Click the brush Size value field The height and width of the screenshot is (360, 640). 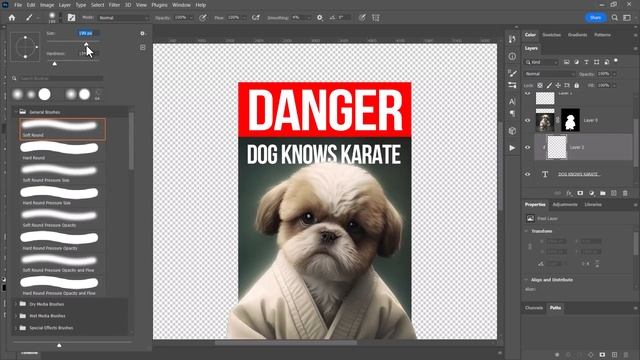pos(87,33)
